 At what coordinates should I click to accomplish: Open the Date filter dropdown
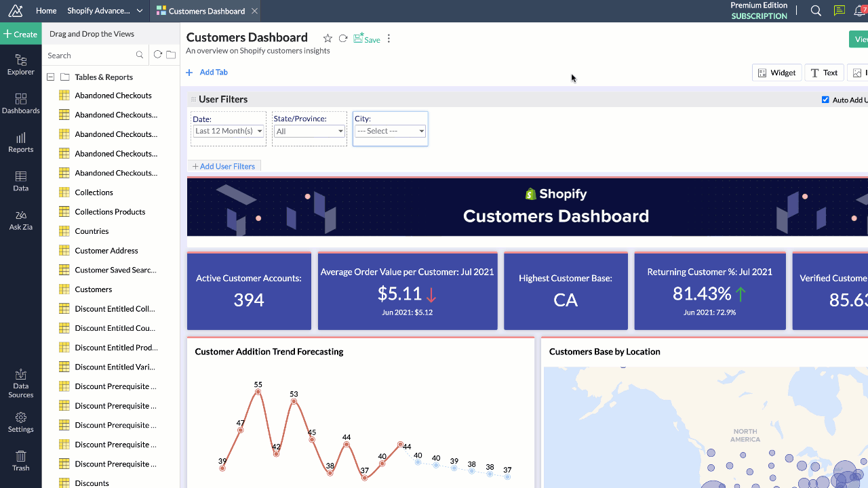pos(229,131)
